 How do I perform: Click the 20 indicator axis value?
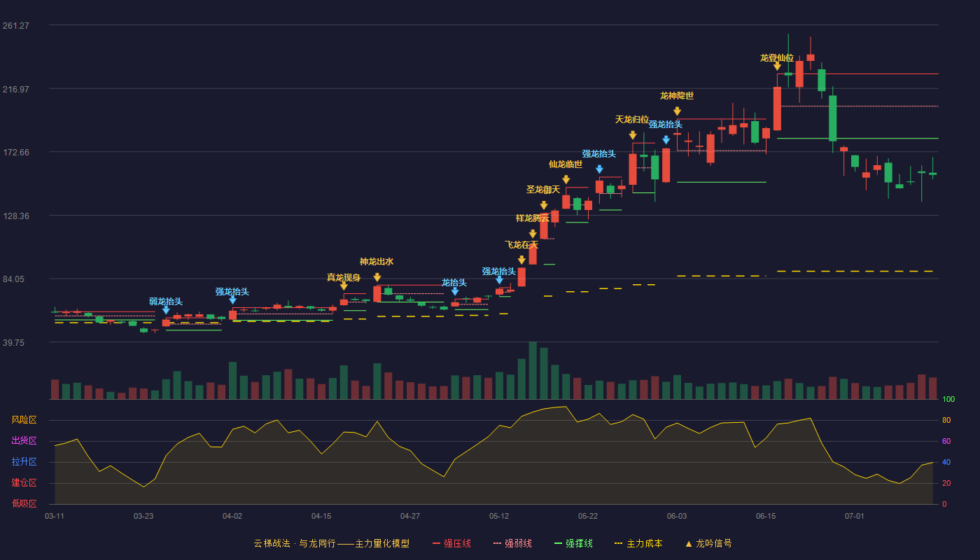click(946, 483)
